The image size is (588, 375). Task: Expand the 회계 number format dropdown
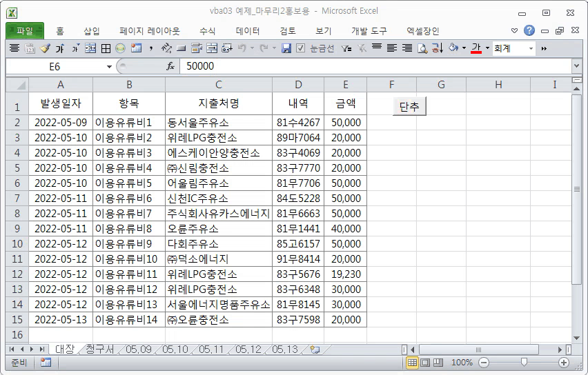pos(531,48)
